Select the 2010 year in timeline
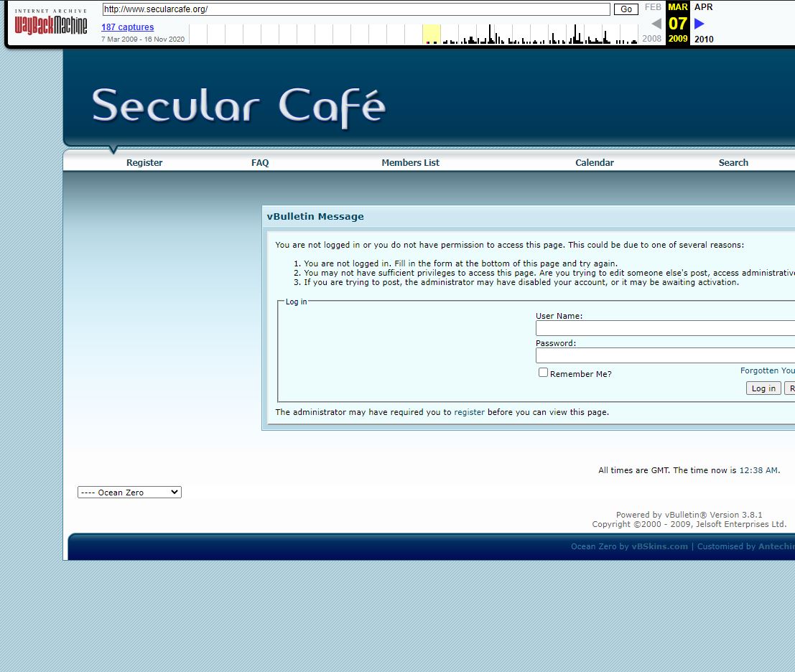This screenshot has width=795, height=672. 704,39
